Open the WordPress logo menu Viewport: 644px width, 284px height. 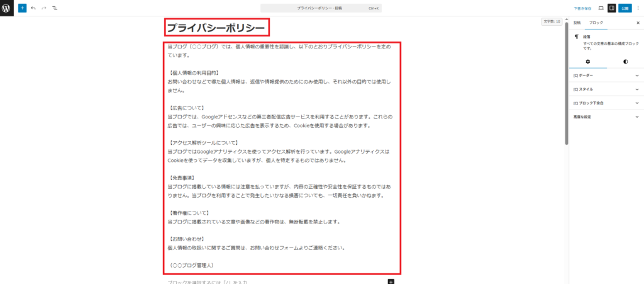coord(7,8)
